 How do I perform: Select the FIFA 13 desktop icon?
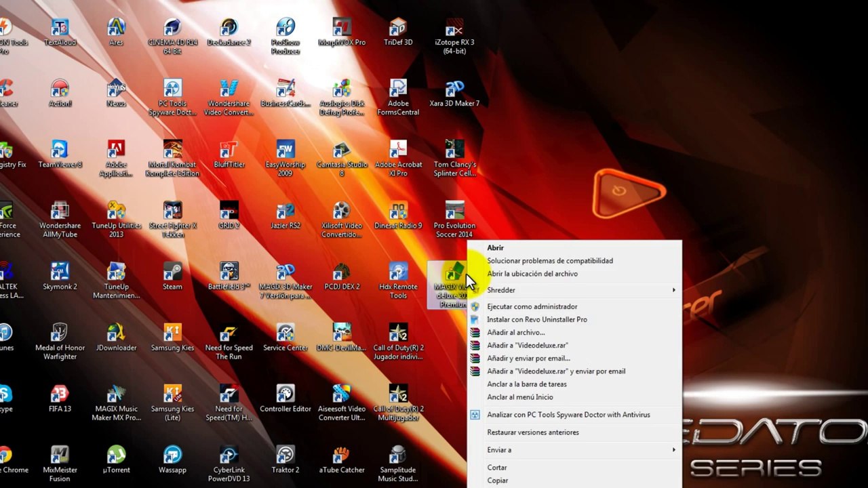pos(60,399)
